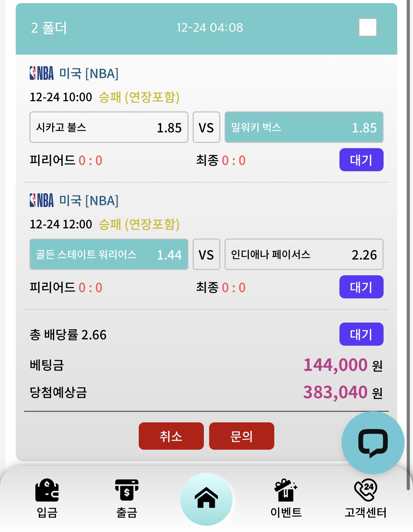Screen dimensions: 413x532
Task: Click 대기 status for Bulls vs Bucks
Action: [x=361, y=160]
